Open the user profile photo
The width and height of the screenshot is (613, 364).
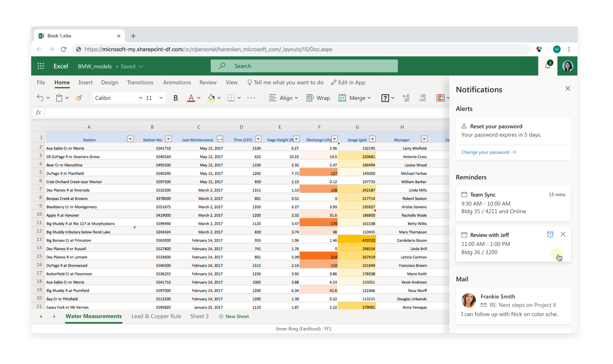(x=567, y=66)
